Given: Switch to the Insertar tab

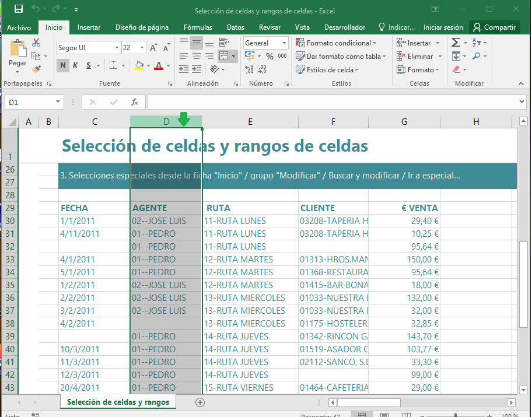Looking at the screenshot, I should pyautogui.click(x=89, y=27).
